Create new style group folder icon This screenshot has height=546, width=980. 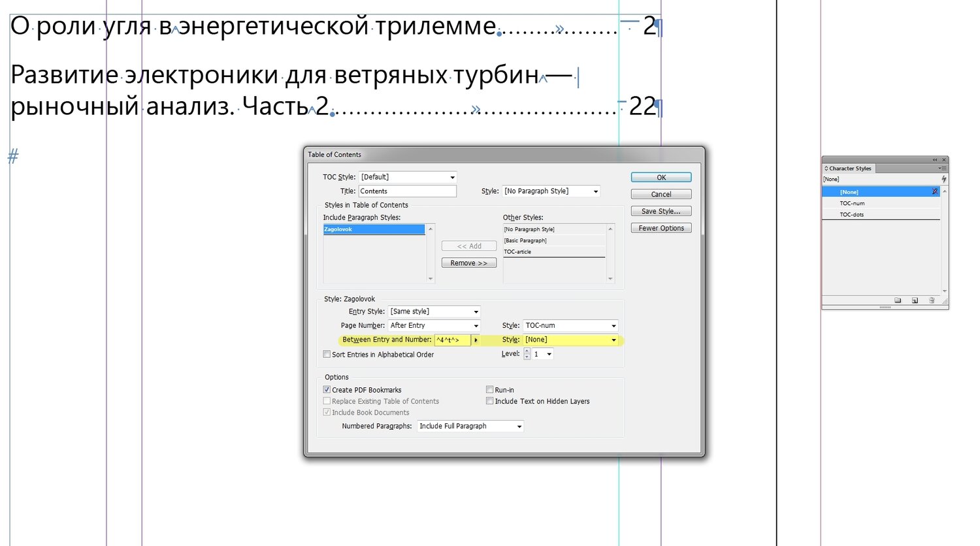898,300
